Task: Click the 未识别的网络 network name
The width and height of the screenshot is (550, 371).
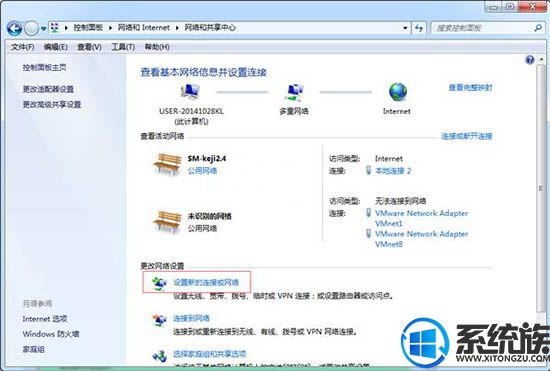Action: coord(209,216)
